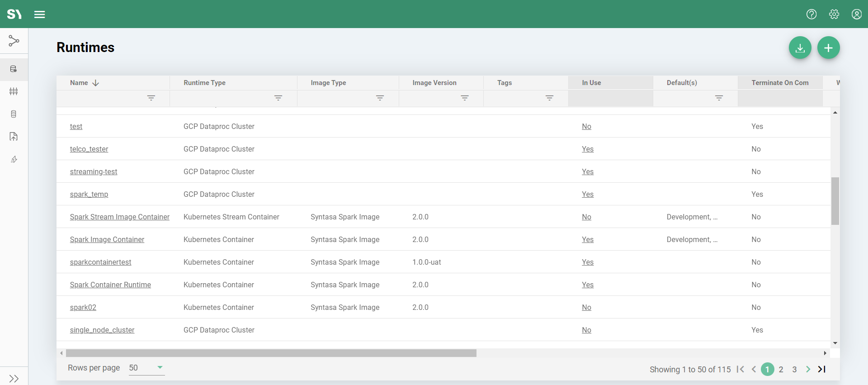
Task: Open the Image Type column filter
Action: [x=380, y=98]
